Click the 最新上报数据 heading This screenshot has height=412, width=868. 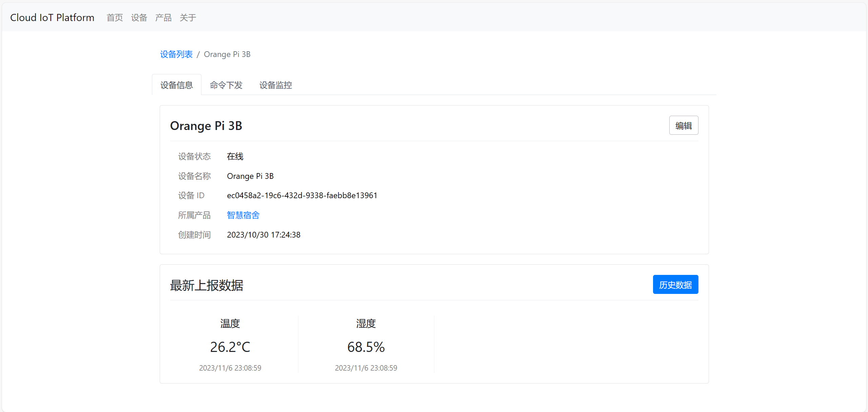(x=207, y=285)
